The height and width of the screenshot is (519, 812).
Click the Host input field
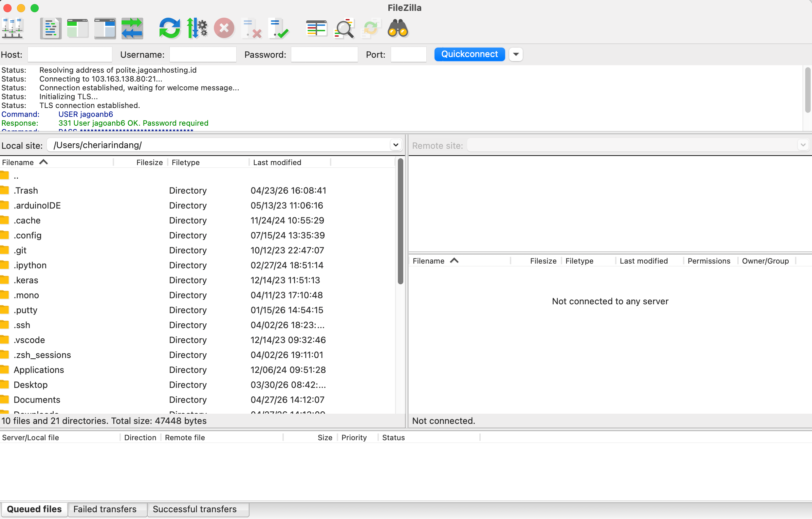(70, 54)
